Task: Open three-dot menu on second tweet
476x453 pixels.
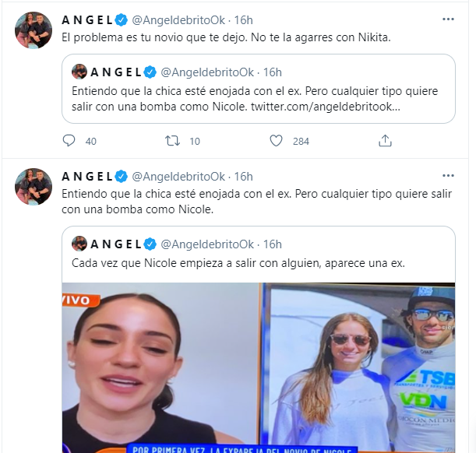Action: (448, 176)
